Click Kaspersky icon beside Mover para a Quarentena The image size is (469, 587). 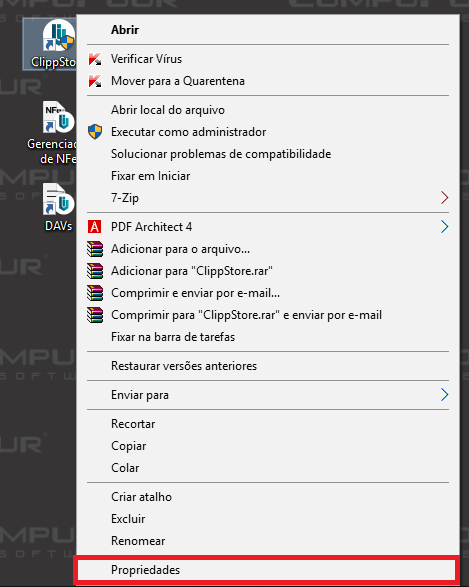[95, 81]
